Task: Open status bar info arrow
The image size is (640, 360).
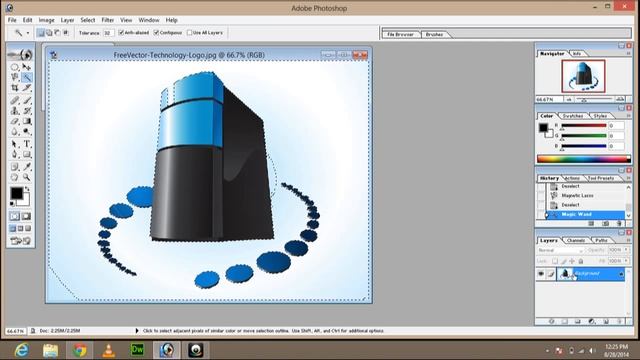Action: [137, 331]
